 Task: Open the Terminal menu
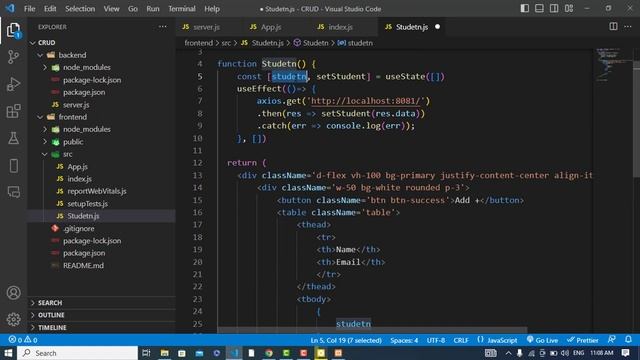pyautogui.click(x=182, y=9)
